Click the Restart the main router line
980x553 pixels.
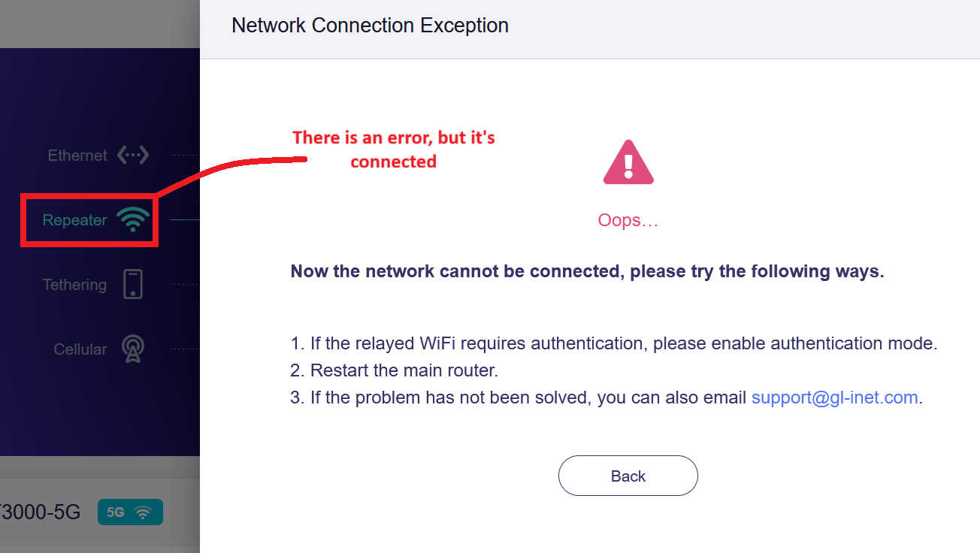click(395, 370)
